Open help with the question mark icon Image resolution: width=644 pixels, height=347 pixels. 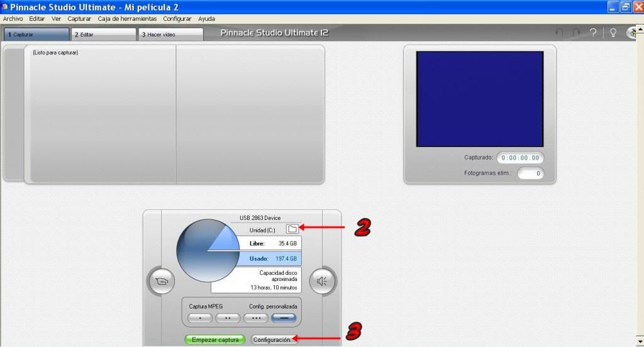pos(592,33)
